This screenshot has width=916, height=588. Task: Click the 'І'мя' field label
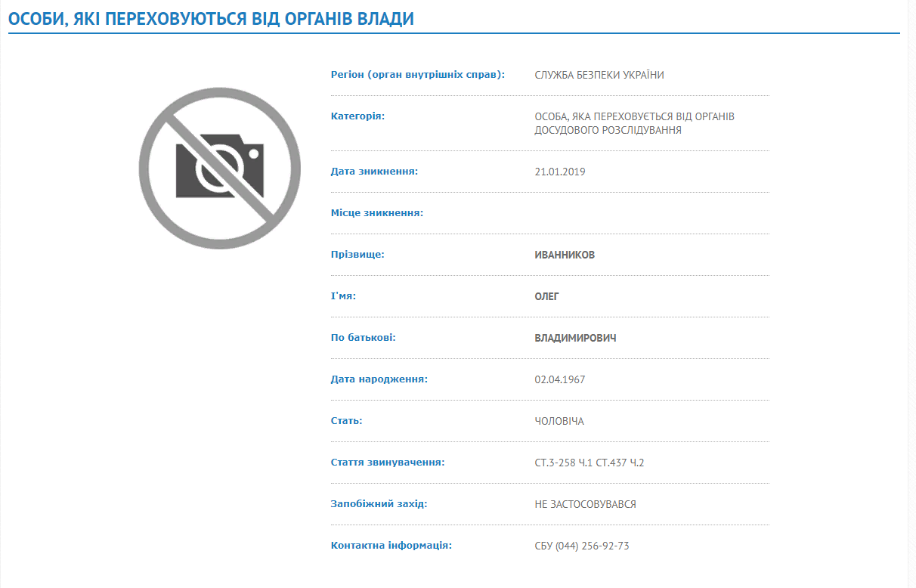[343, 296]
